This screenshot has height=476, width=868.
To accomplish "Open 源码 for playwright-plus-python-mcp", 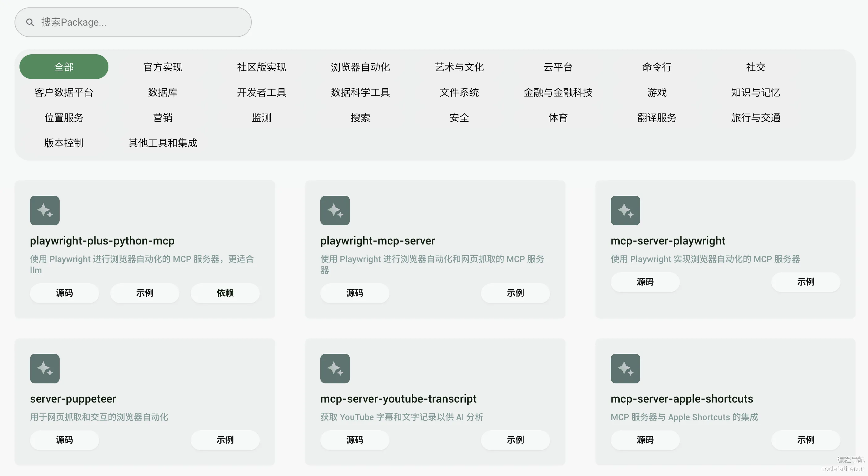I will (x=64, y=293).
